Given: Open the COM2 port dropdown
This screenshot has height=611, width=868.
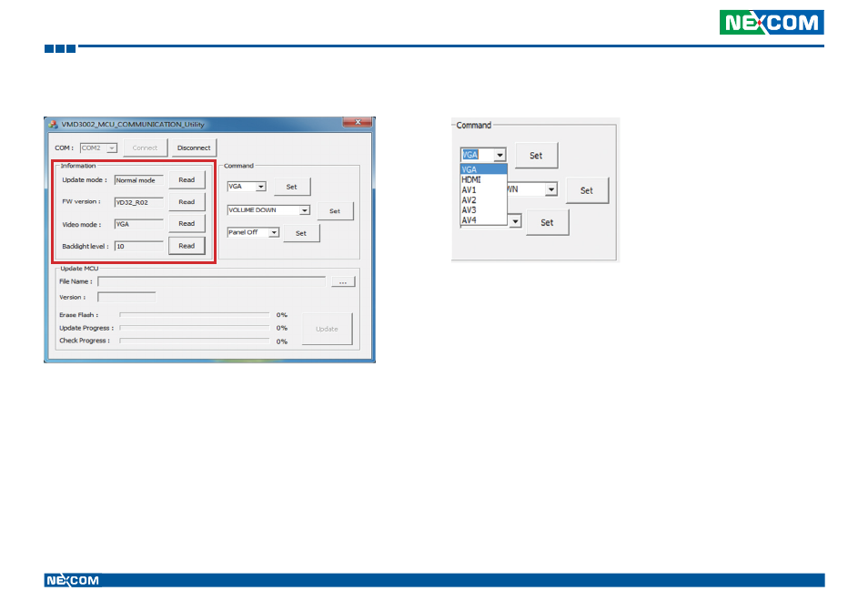Looking at the screenshot, I should click(x=112, y=148).
